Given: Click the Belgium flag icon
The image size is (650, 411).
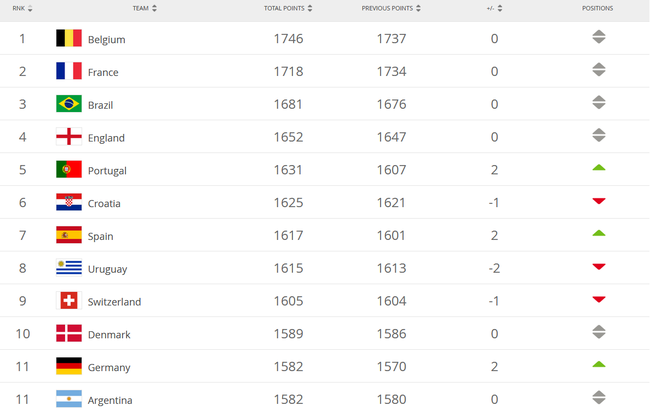Looking at the screenshot, I should [x=69, y=38].
